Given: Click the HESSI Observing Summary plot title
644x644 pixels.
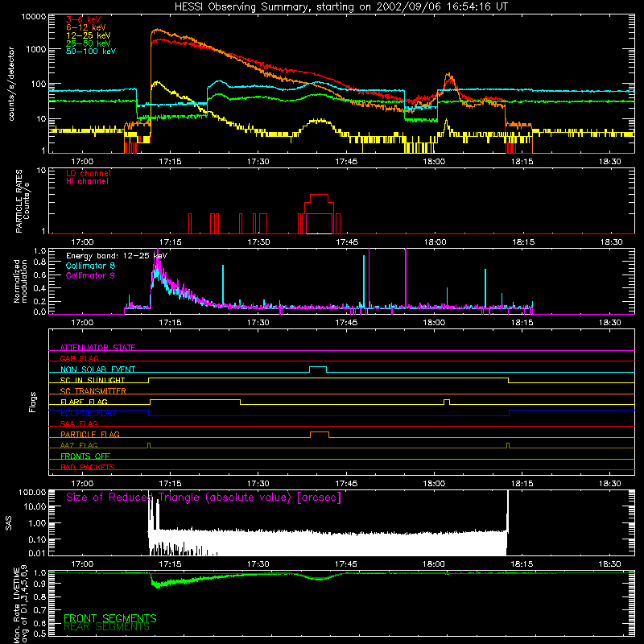Looking at the screenshot, I should (x=341, y=7).
